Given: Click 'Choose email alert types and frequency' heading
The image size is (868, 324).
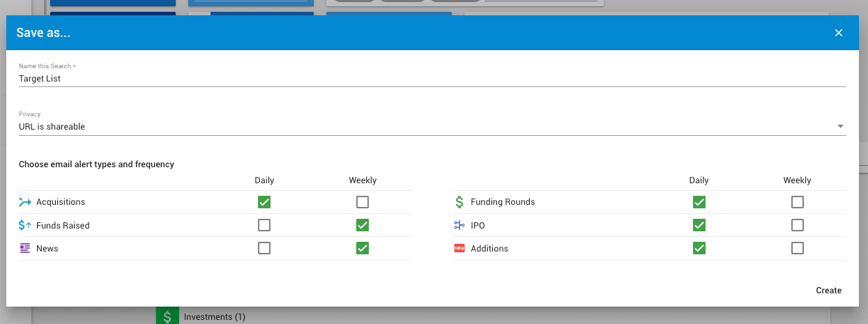Looking at the screenshot, I should pos(96,164).
